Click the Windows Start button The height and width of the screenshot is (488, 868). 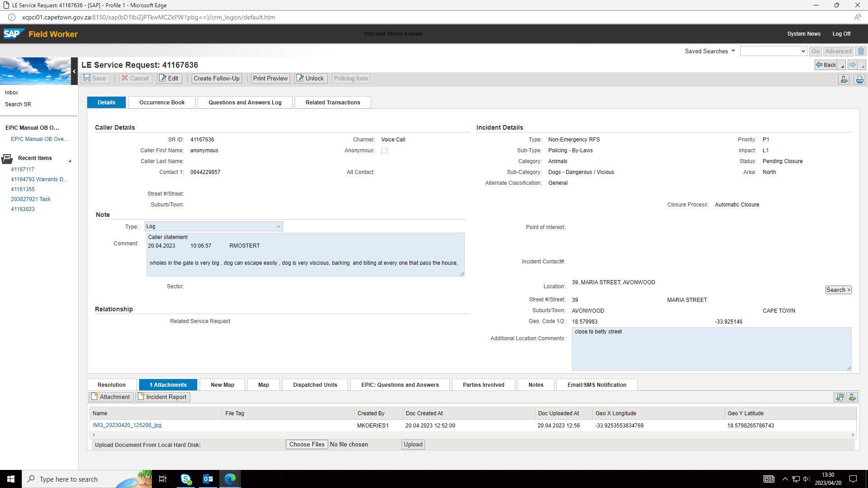pos(11,479)
